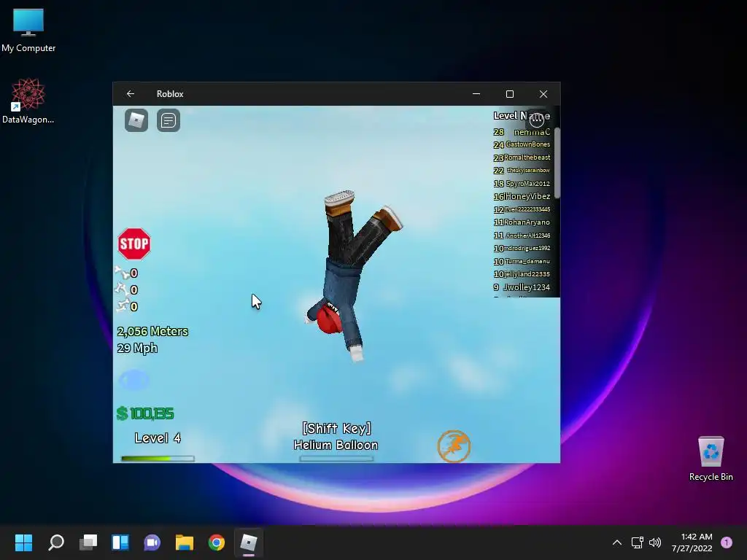Open the network icon in the system tray
Viewport: 747px width, 560px height.
coord(637,542)
